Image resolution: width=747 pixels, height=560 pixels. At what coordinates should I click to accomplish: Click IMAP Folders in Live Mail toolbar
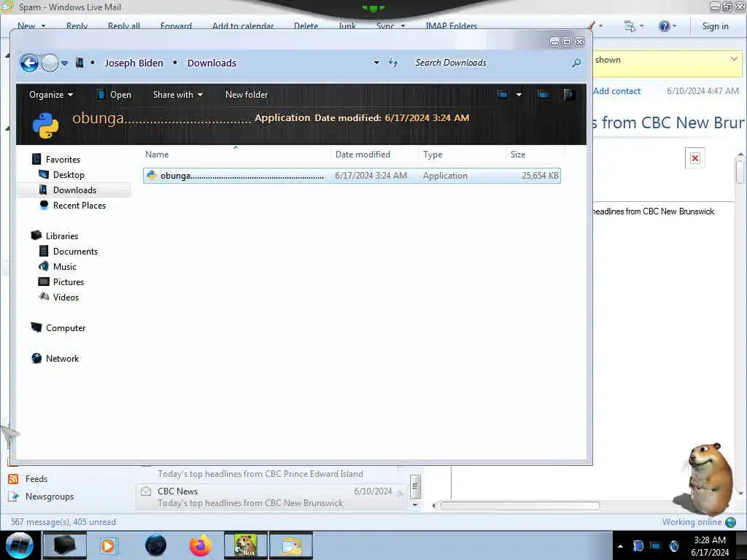click(x=451, y=26)
